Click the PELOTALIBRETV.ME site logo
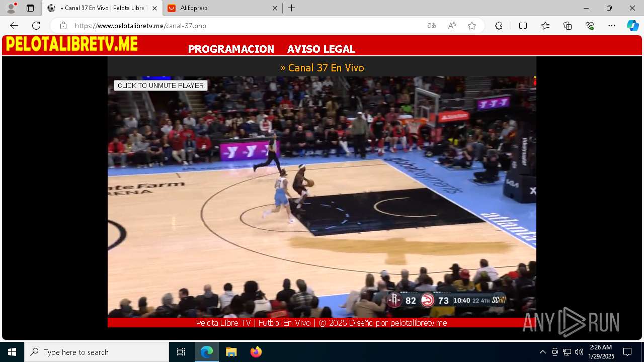This screenshot has width=644, height=362. 71,44
